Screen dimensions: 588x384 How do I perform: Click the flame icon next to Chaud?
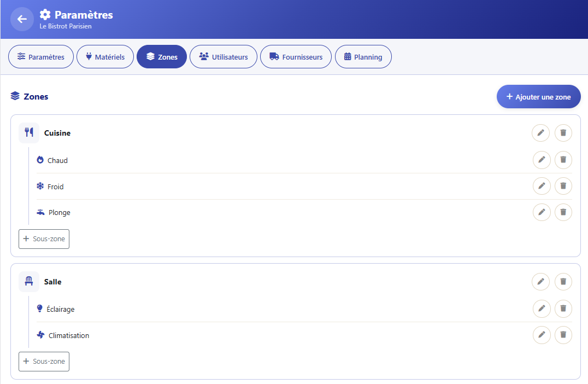click(x=39, y=159)
